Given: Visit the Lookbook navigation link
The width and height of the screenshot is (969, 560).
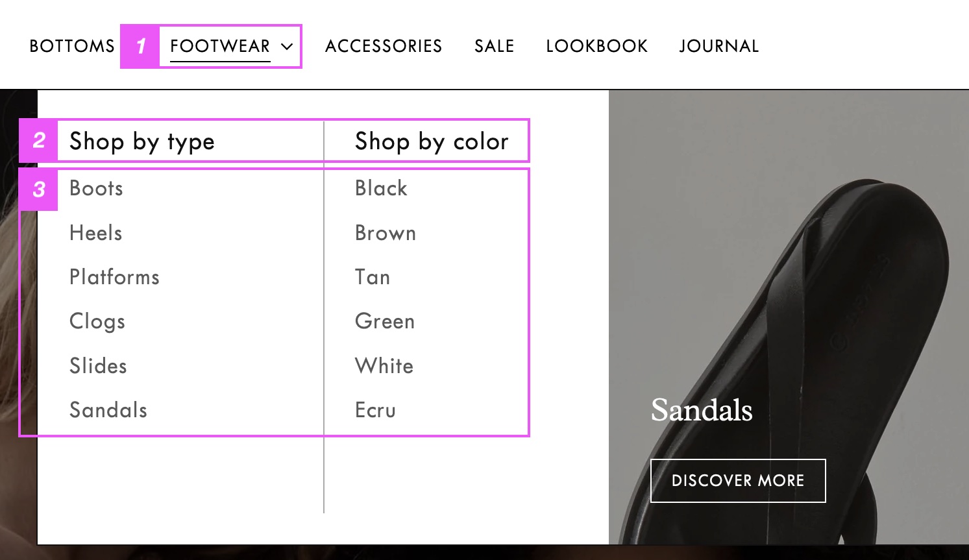Looking at the screenshot, I should (597, 46).
